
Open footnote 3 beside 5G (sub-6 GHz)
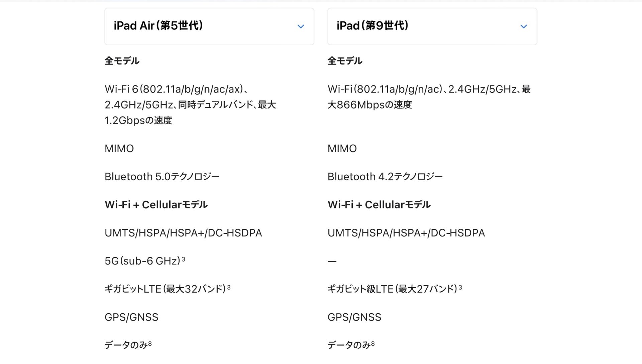tap(183, 259)
